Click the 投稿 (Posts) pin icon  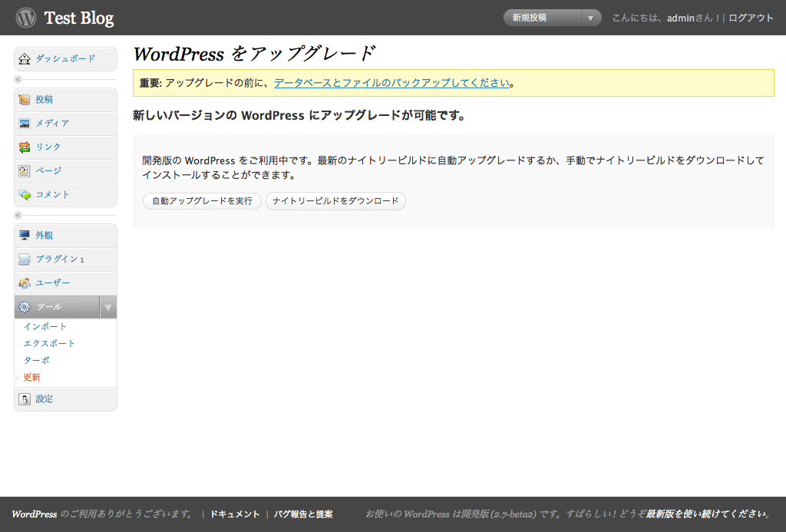tap(24, 100)
